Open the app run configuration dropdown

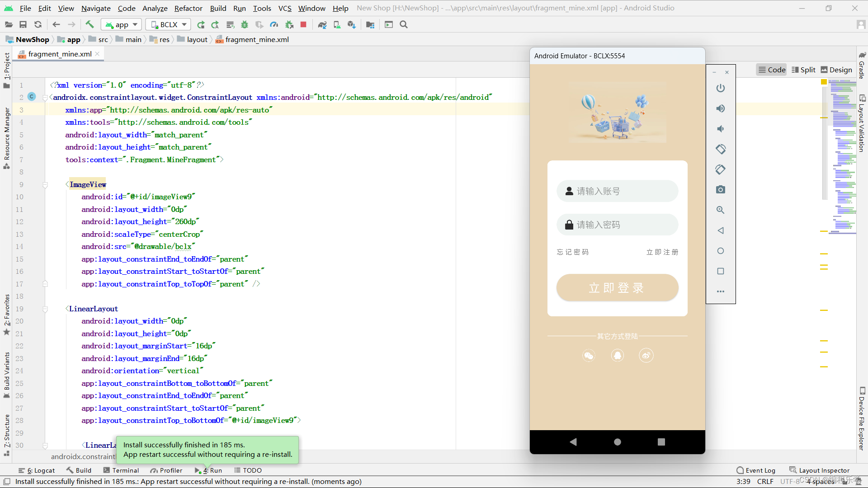(x=121, y=25)
